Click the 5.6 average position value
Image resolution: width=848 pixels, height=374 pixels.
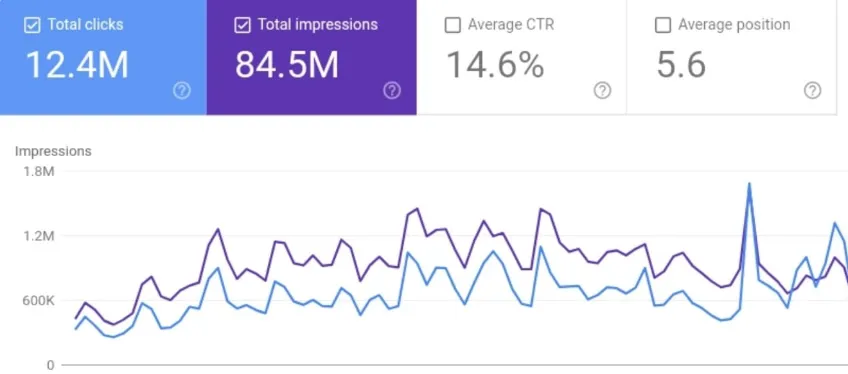coord(681,65)
